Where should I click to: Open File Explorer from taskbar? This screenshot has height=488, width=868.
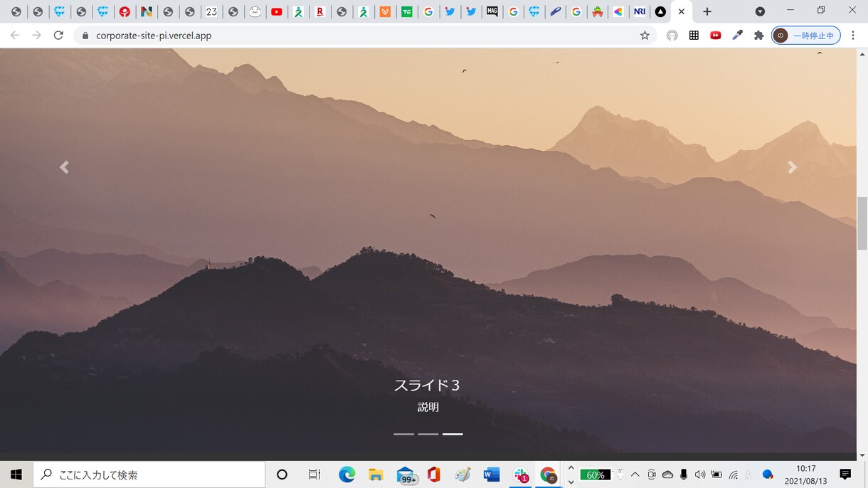tap(376, 474)
